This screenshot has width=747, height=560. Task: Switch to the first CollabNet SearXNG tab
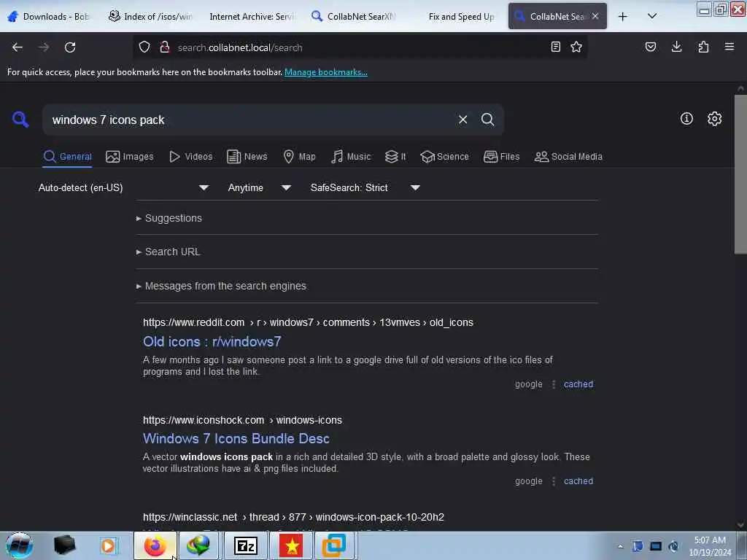click(353, 17)
